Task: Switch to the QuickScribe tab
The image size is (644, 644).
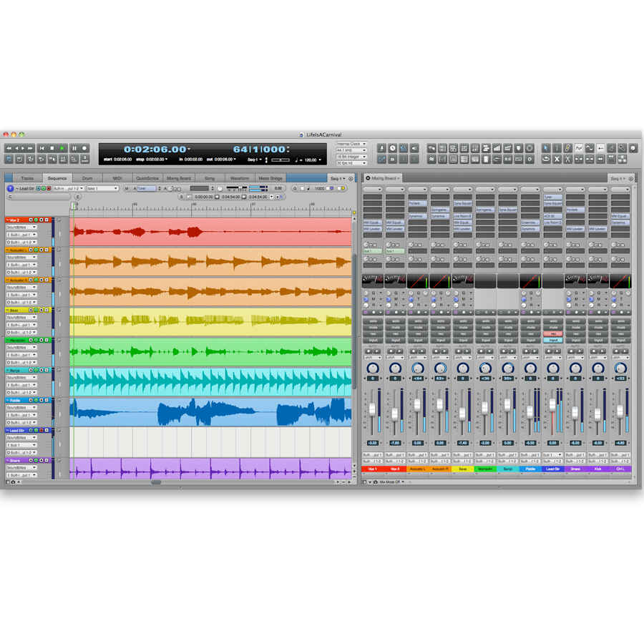Action: tap(147, 178)
